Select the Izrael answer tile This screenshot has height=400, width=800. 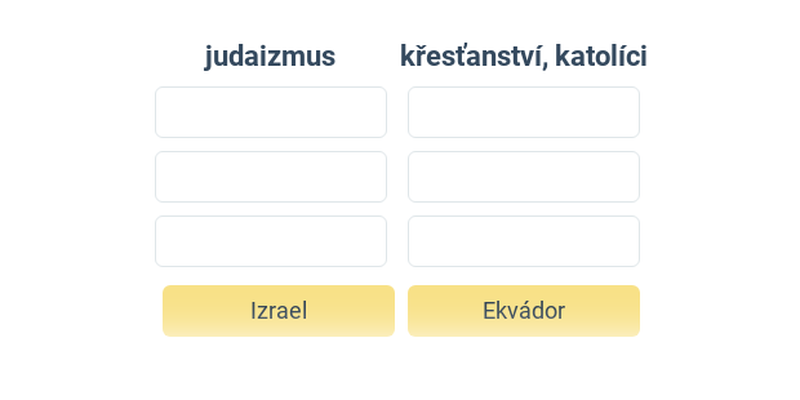pos(279,311)
